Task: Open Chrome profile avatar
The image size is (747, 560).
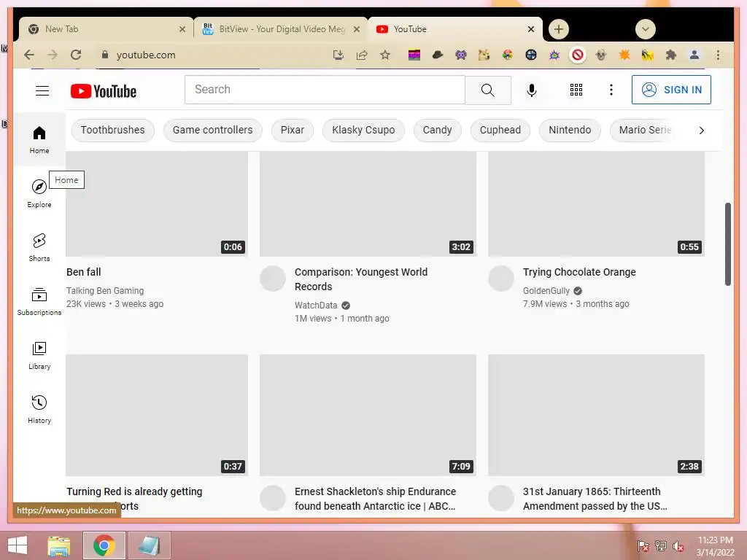Action: [694, 55]
